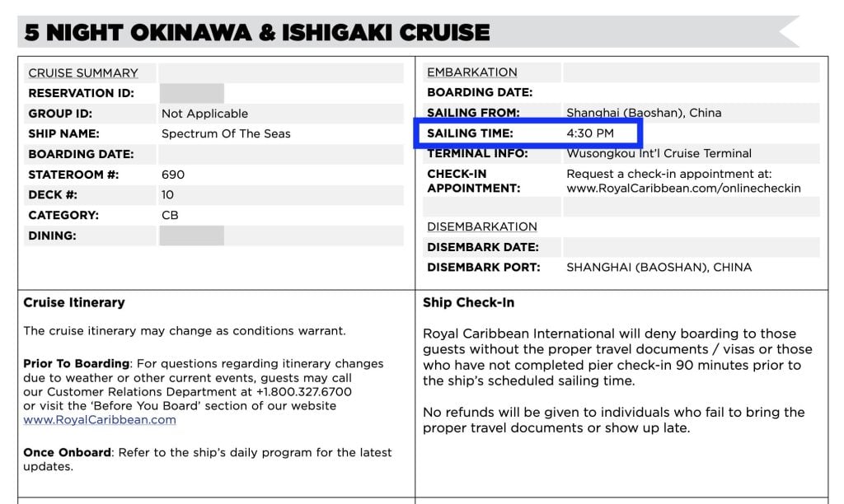The height and width of the screenshot is (504, 844).
Task: Click the empty Disembark Date field
Action: point(691,247)
